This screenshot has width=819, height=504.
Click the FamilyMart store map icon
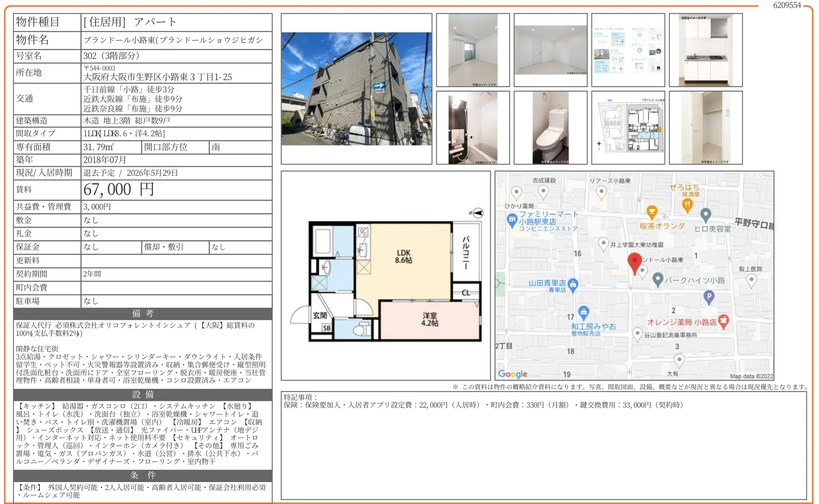[512, 220]
